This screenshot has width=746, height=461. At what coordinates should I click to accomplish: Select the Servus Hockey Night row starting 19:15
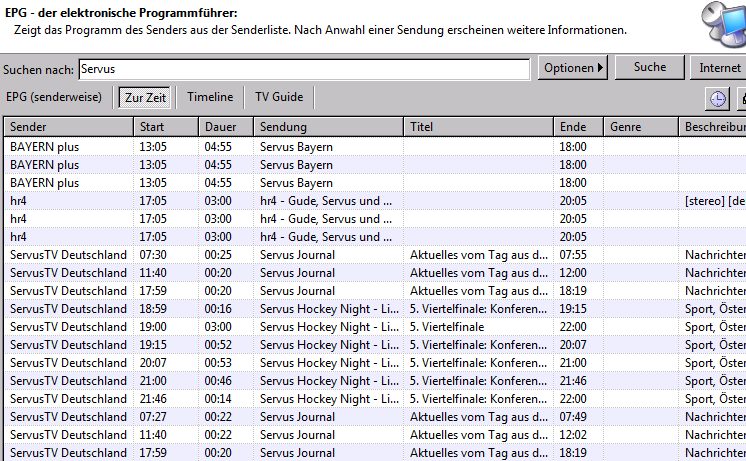[x=375, y=345]
